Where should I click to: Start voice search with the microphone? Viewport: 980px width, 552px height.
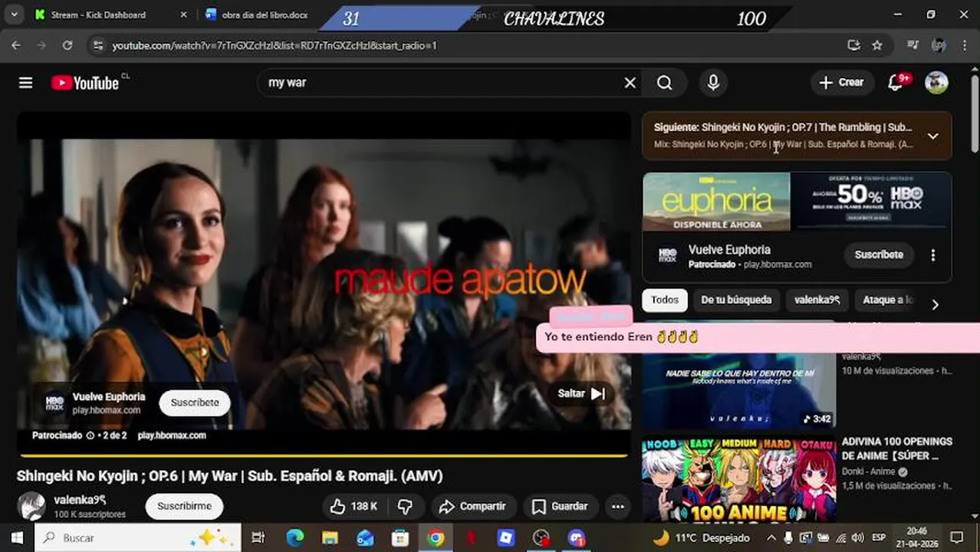coord(713,83)
